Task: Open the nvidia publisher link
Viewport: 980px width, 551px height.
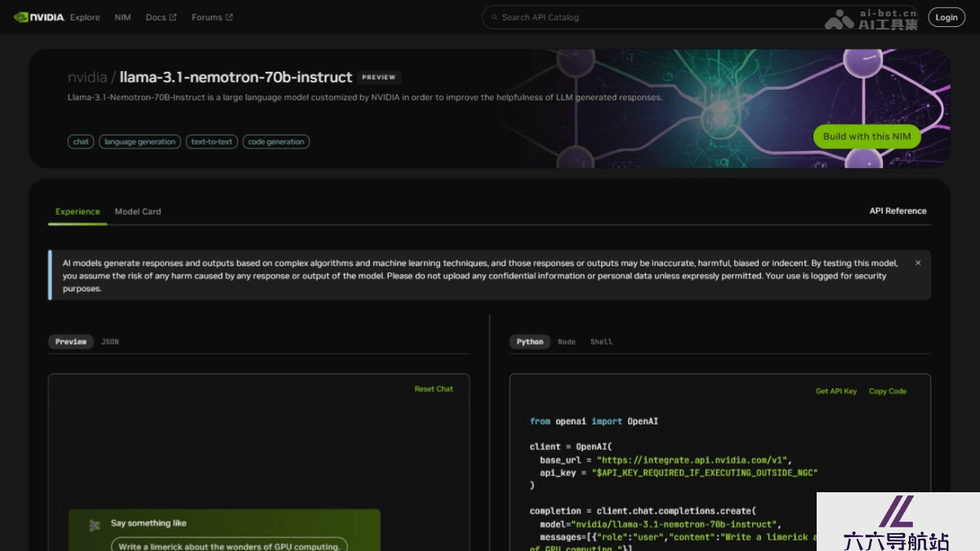Action: (87, 78)
